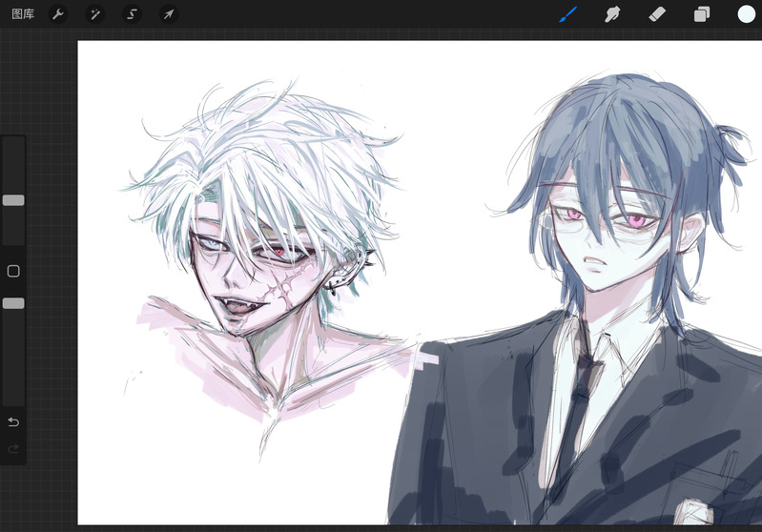Open the active color picker circle
Image resolution: width=762 pixels, height=532 pixels.
tap(747, 14)
